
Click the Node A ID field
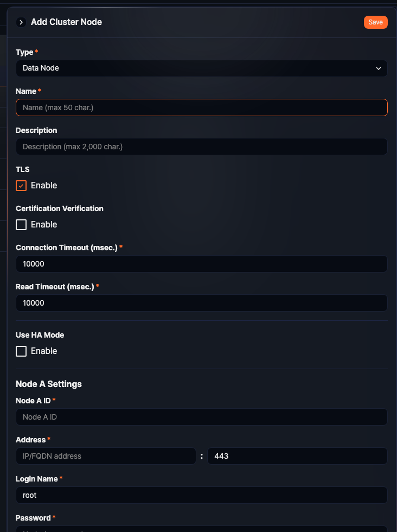tap(201, 417)
